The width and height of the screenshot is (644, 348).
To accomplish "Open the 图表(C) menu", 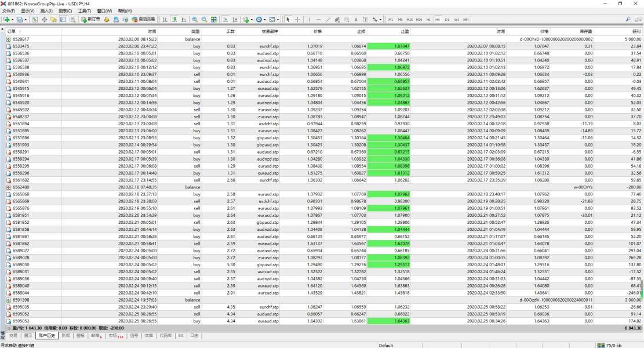I will point(66,11).
